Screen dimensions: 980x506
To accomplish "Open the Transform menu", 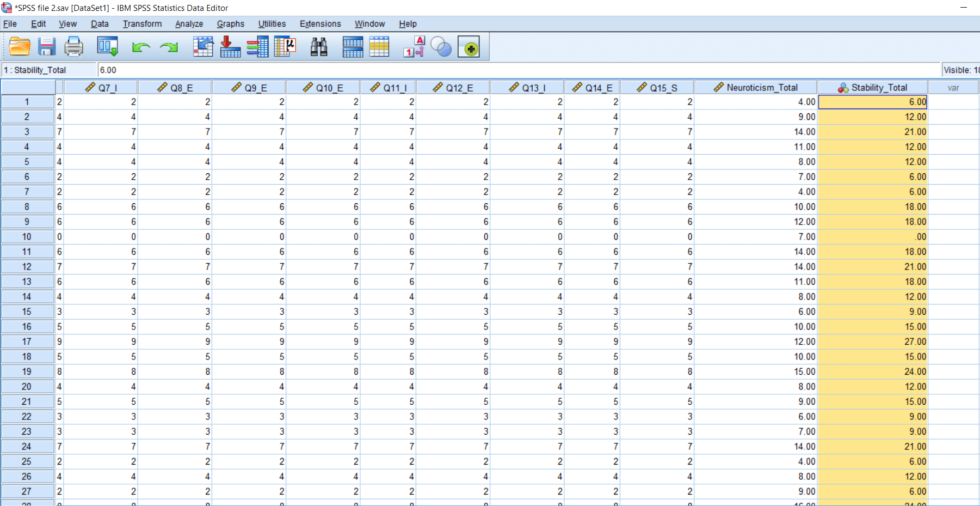I will point(142,24).
